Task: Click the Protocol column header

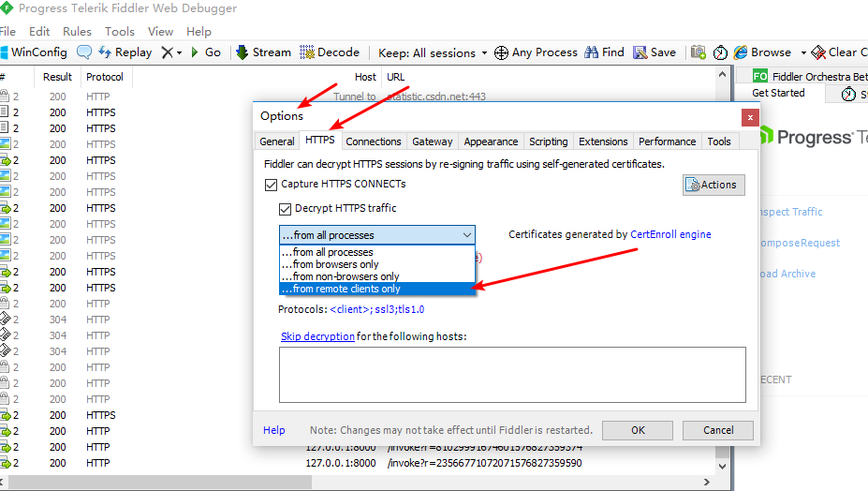Action: tap(105, 77)
